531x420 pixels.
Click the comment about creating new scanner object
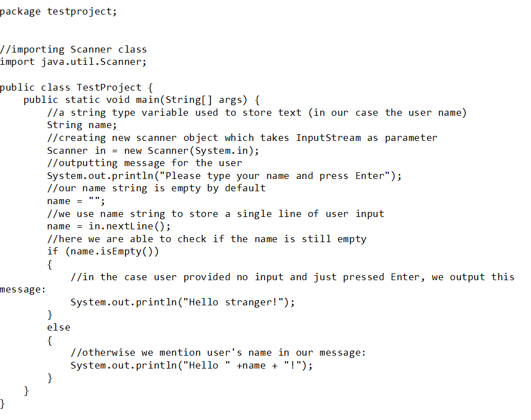point(242,138)
